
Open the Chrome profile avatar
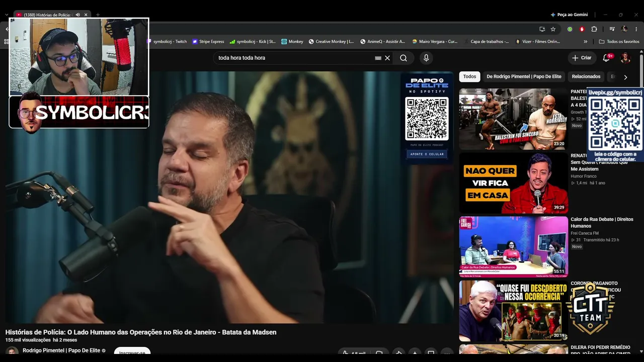point(624,29)
